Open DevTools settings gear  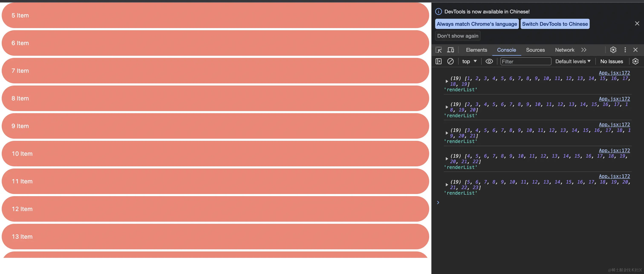tap(613, 50)
